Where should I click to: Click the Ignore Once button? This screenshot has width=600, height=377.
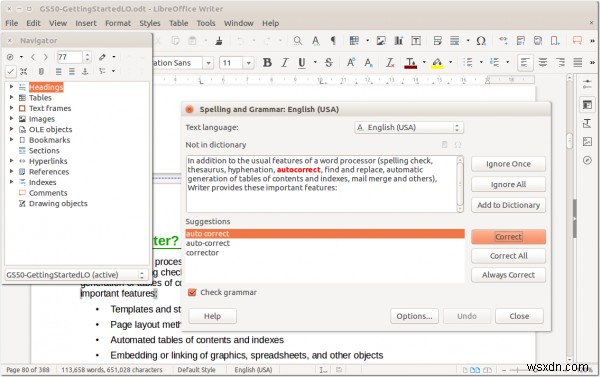pyautogui.click(x=508, y=164)
